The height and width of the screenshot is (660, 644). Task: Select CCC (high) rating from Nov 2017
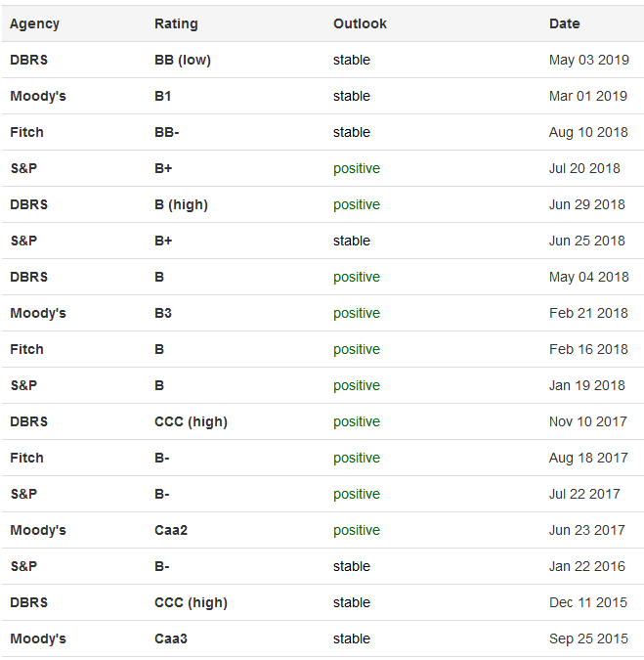191,422
